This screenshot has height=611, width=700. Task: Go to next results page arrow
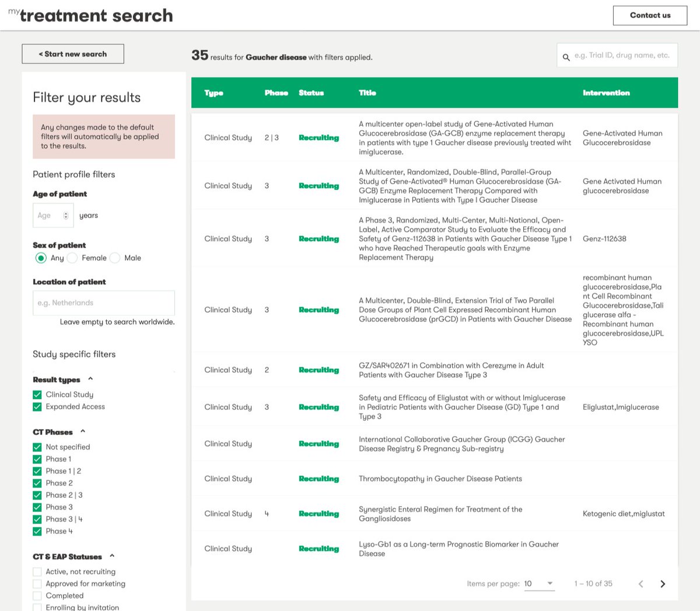(663, 584)
